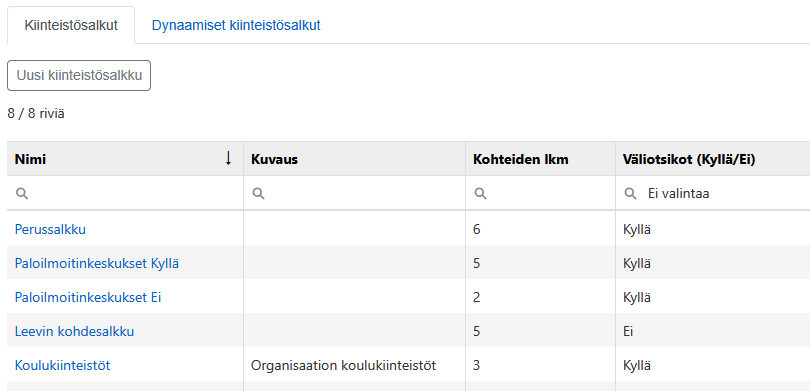
Task: Click the search icon in the Nimi filter
Action: click(22, 194)
